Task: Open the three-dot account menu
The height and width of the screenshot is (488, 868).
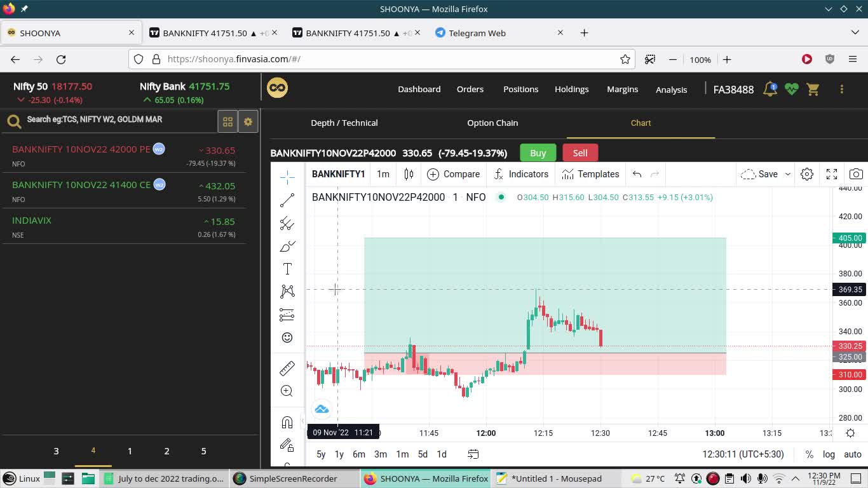Action: pos(841,89)
